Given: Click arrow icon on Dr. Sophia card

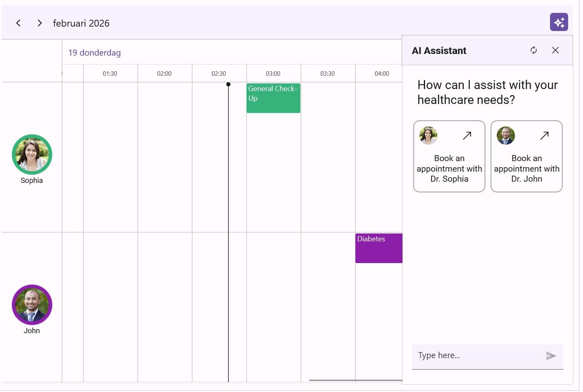Looking at the screenshot, I should [467, 136].
